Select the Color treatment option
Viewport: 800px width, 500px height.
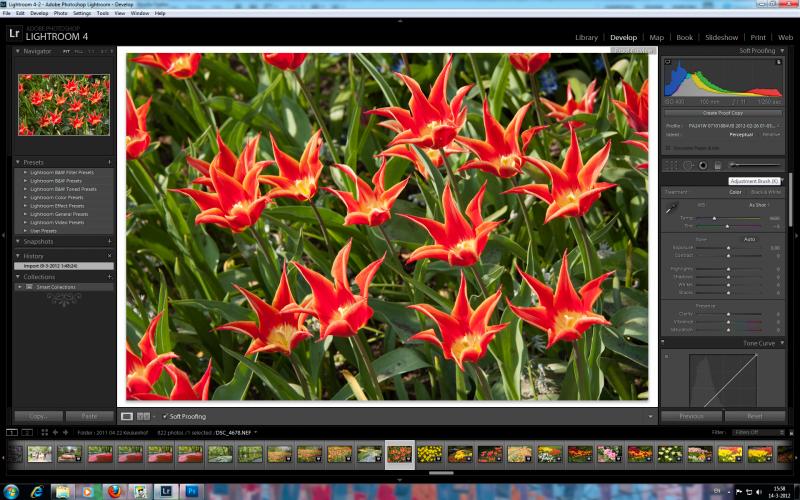pyautogui.click(x=735, y=192)
